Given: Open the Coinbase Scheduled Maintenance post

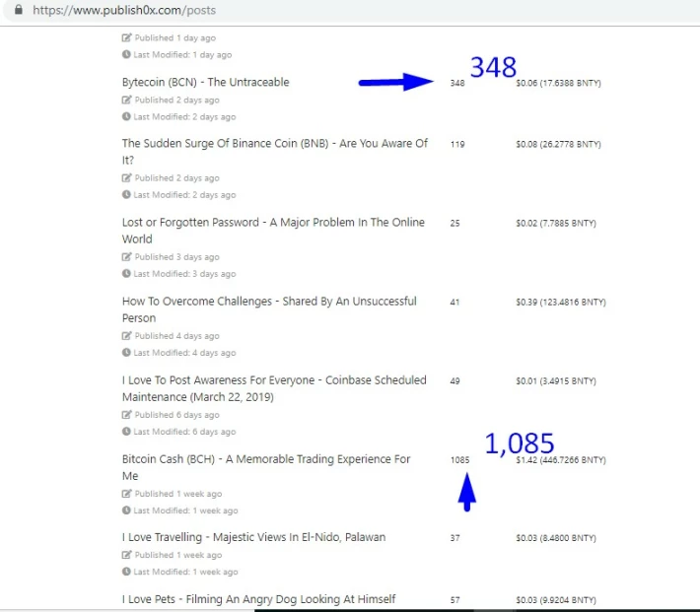Looking at the screenshot, I should [x=274, y=388].
